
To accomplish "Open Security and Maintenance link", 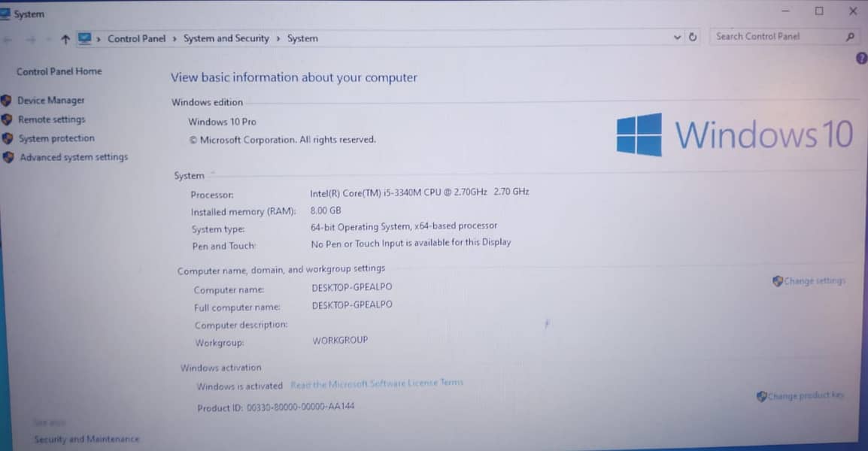I will [x=86, y=440].
